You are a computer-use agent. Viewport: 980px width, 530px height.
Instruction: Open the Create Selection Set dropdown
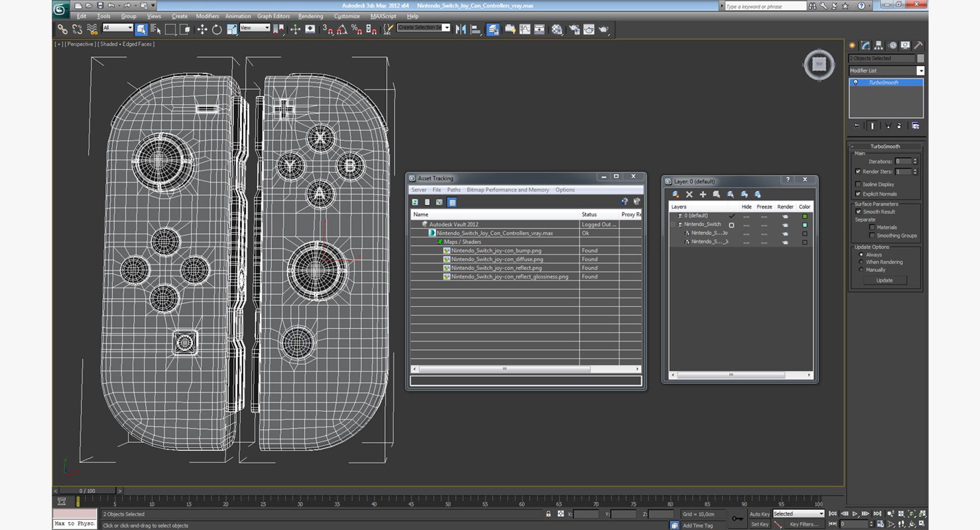[447, 28]
